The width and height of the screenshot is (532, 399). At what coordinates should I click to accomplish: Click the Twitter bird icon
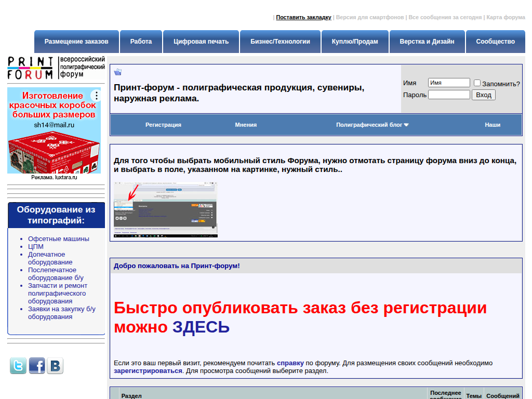pyautogui.click(x=18, y=366)
